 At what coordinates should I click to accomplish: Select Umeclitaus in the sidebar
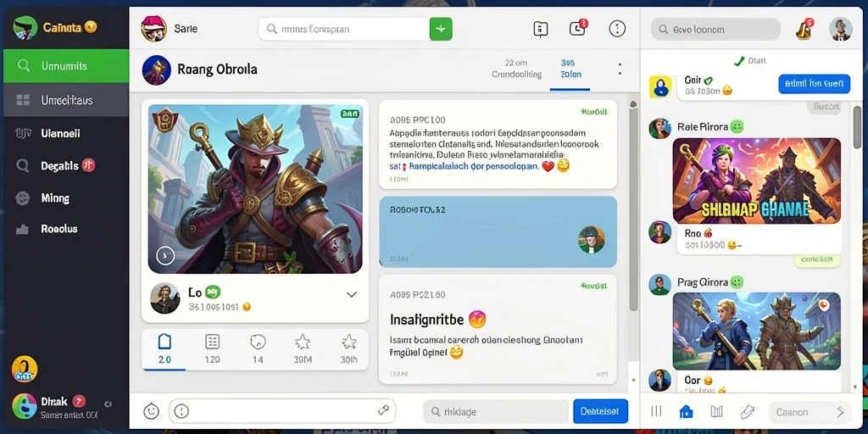coord(66,100)
